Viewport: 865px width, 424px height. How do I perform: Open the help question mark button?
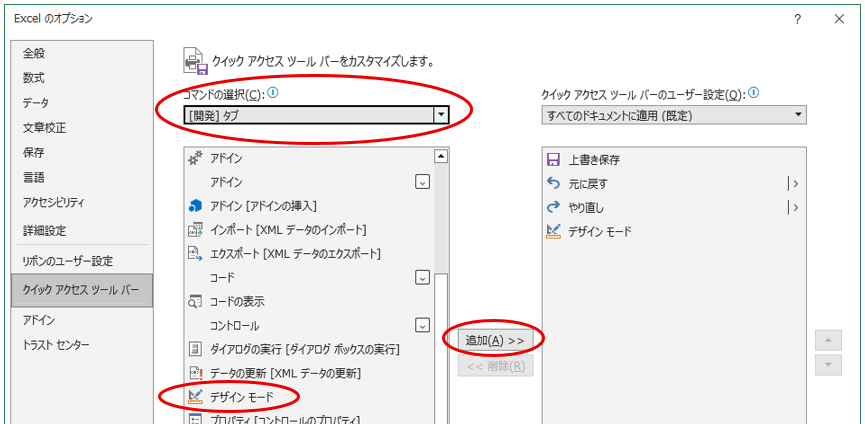point(797,19)
